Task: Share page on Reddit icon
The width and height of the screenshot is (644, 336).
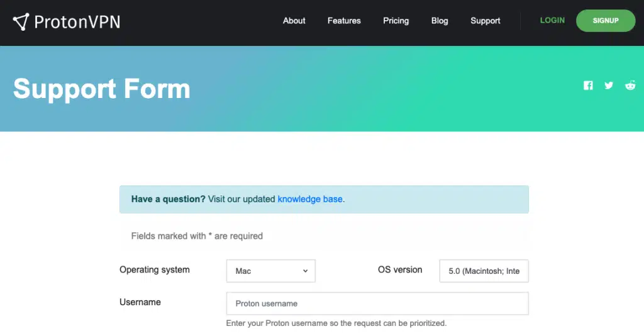Action: pyautogui.click(x=630, y=85)
